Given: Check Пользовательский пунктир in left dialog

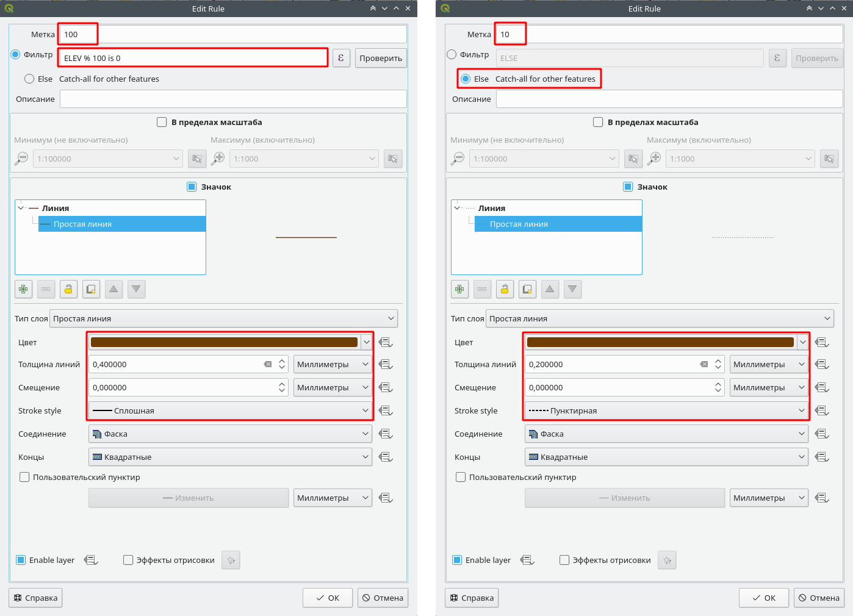Looking at the screenshot, I should tap(24, 477).
